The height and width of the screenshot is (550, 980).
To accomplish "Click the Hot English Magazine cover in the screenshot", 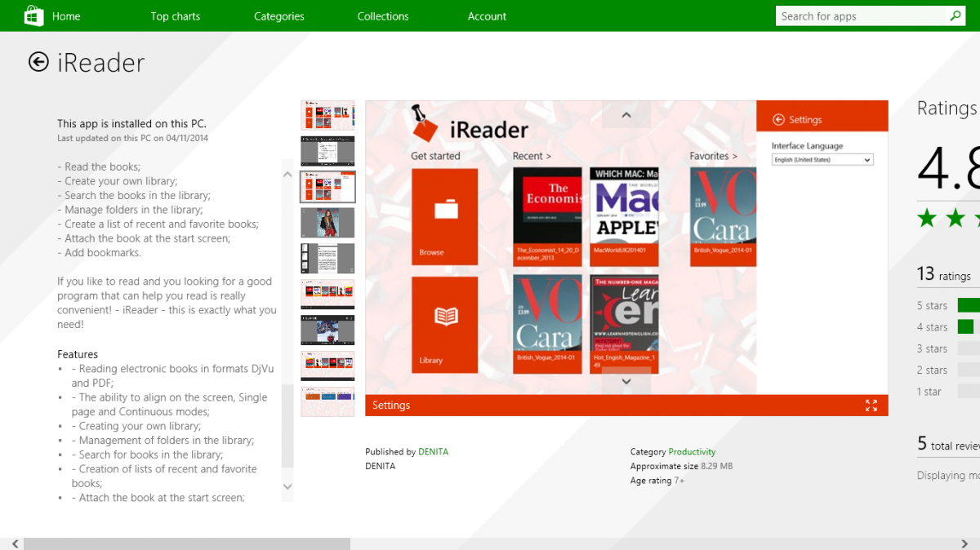I will [624, 324].
